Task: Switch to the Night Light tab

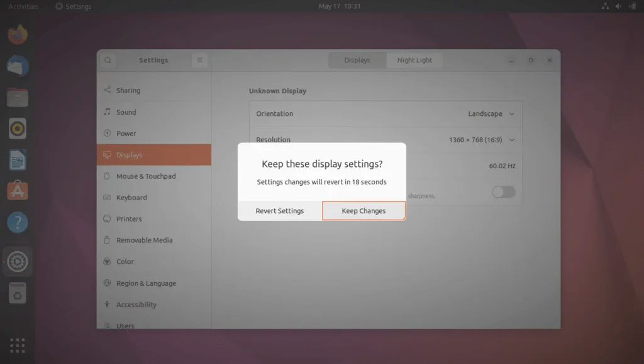Action: pos(414,60)
